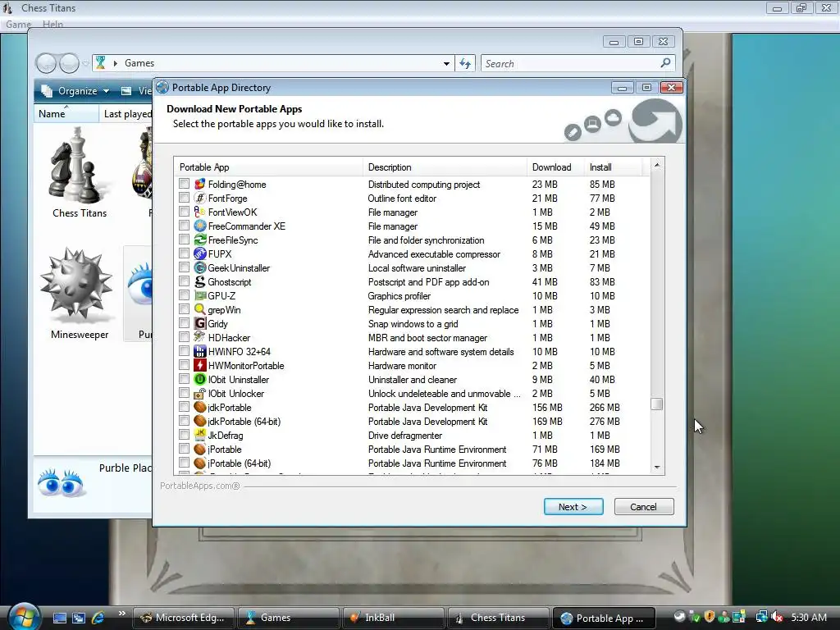Check the Ghostscript checkbox
Screen dimensions: 840x630
(185, 281)
